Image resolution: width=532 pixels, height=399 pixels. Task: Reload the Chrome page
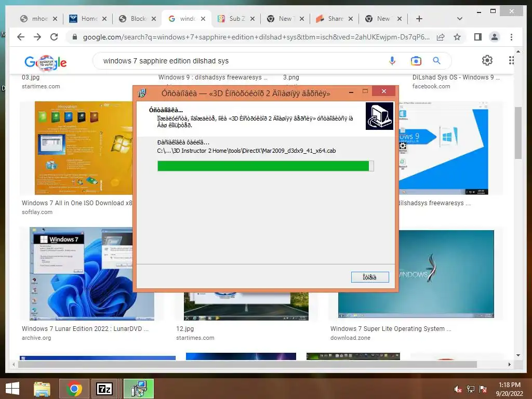(x=54, y=37)
